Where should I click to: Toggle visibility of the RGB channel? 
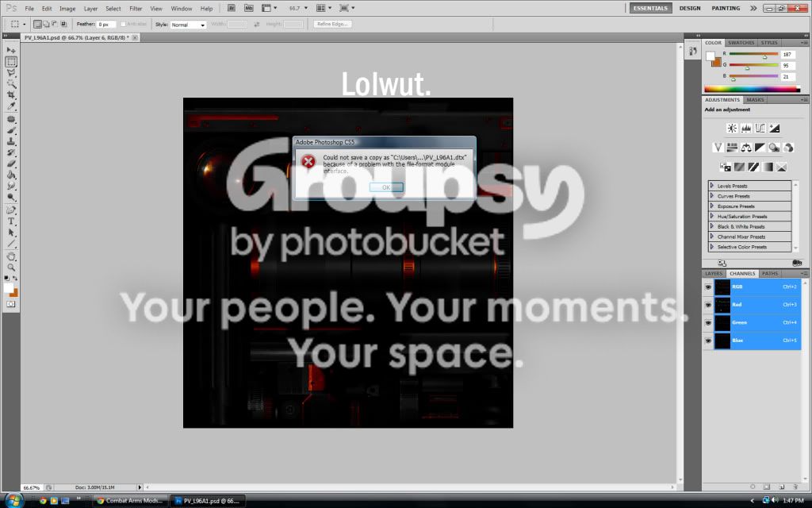(x=708, y=287)
